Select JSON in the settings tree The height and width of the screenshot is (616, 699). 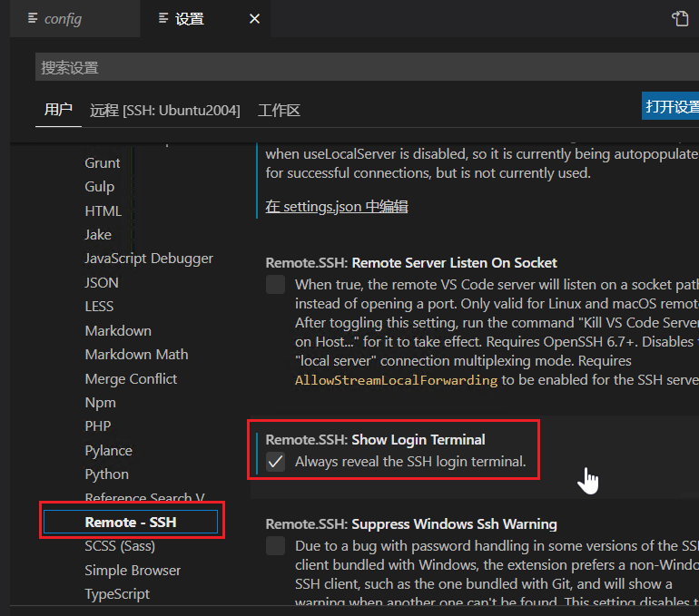coord(102,282)
